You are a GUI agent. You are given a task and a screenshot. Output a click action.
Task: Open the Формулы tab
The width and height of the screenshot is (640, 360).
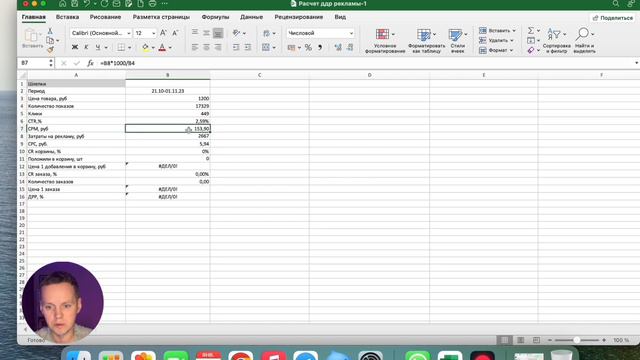216,17
